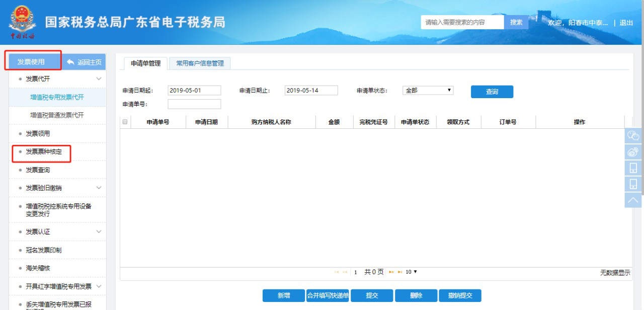Go to previous page pagination icon
The height and width of the screenshot is (310, 644).
pyautogui.click(x=345, y=272)
